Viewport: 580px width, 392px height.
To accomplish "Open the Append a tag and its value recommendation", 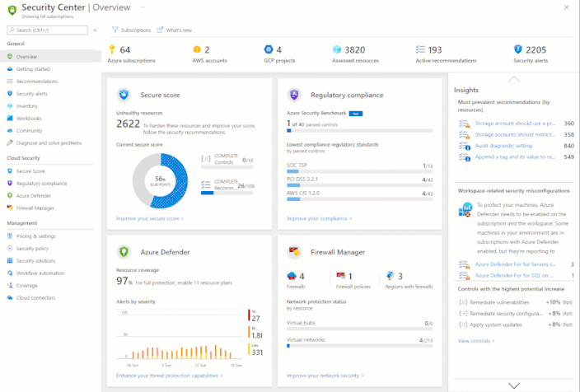I will click(x=515, y=156).
